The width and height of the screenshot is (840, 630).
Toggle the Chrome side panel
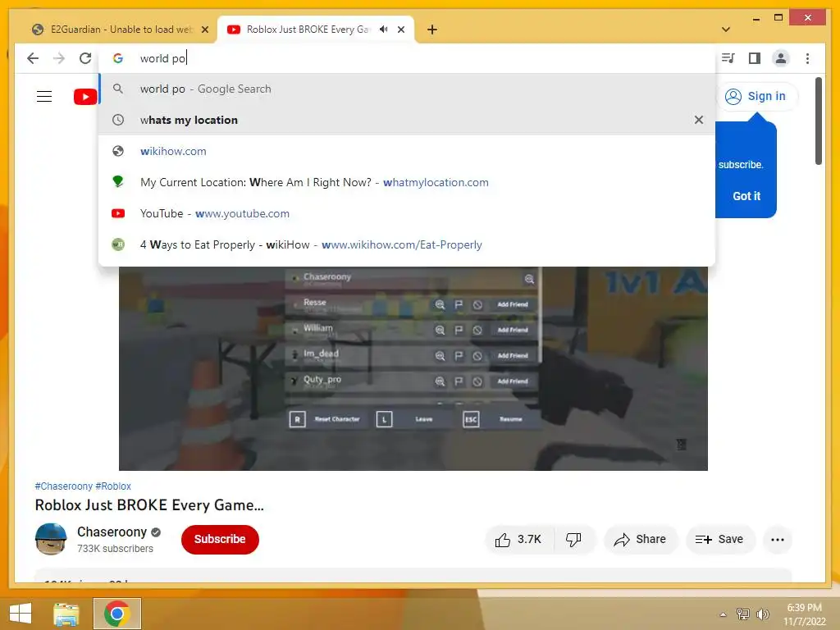[x=755, y=58]
